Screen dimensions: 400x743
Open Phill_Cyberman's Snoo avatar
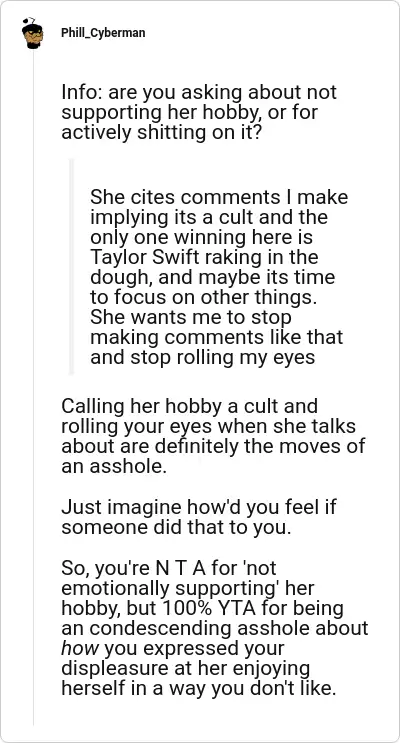coord(33,33)
